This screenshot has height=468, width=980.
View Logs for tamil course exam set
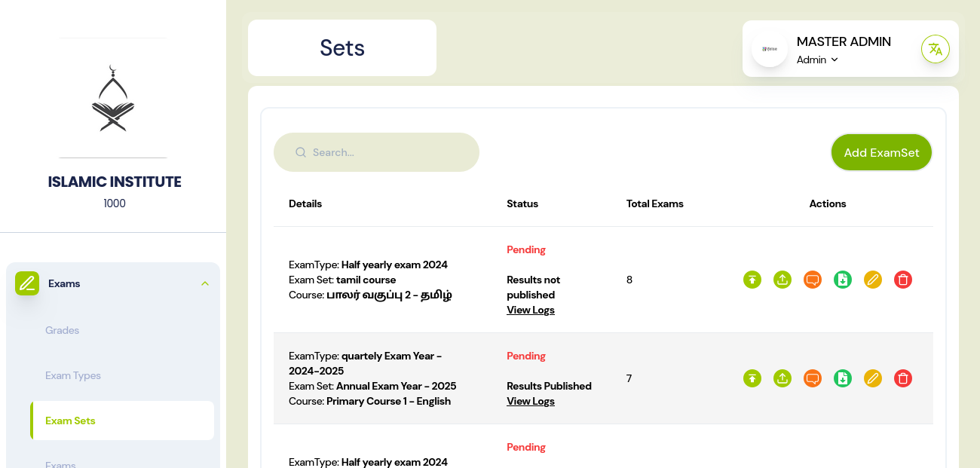tap(531, 310)
